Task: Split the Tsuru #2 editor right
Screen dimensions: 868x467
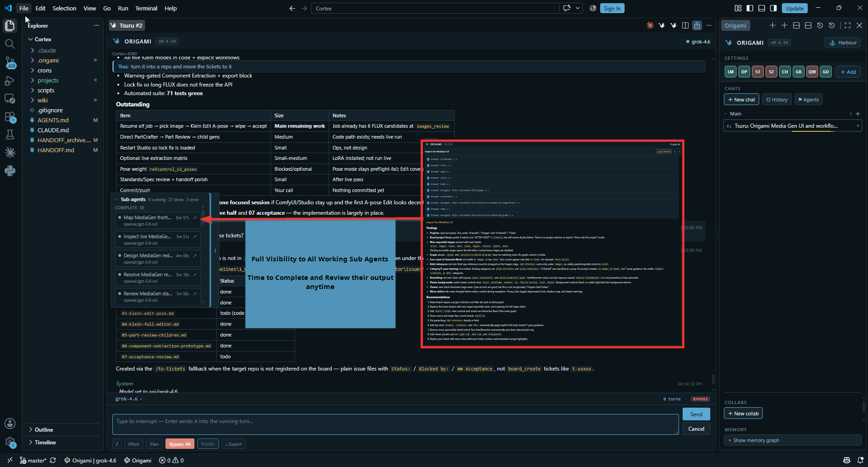Action: (x=685, y=25)
